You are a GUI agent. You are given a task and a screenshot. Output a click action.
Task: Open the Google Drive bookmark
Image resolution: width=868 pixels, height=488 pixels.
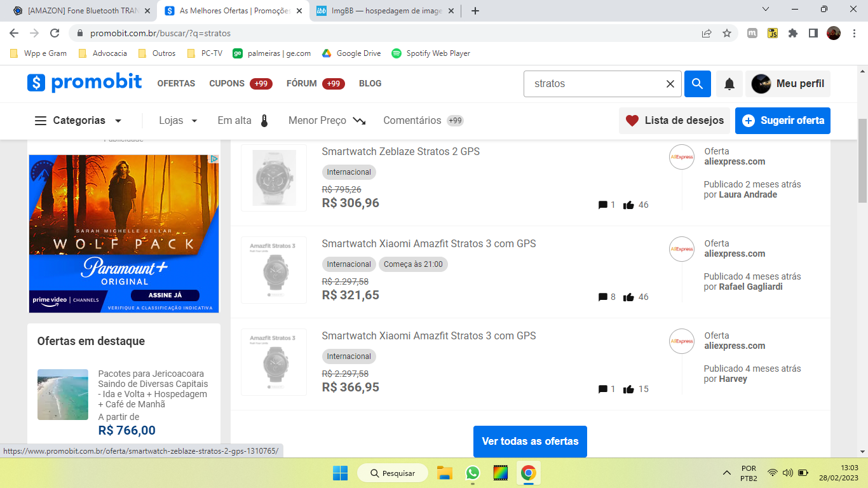[351, 53]
